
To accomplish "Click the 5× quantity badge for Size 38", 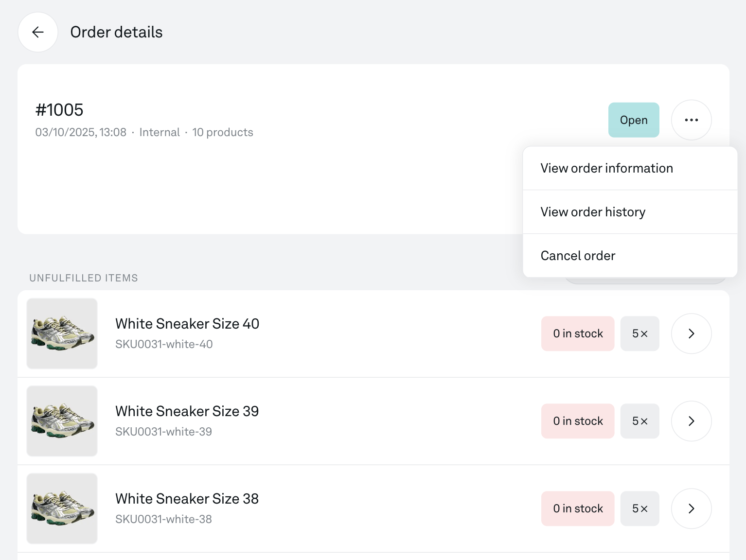I will [x=639, y=508].
